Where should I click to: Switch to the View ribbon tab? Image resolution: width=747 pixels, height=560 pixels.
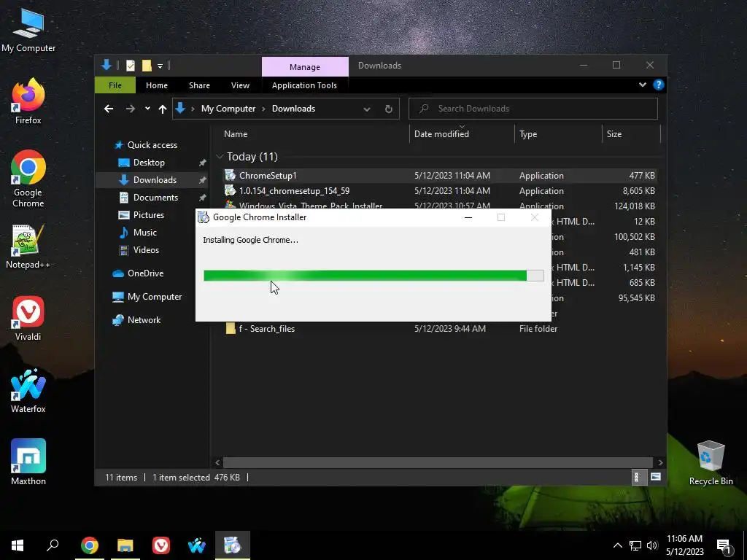click(x=240, y=85)
